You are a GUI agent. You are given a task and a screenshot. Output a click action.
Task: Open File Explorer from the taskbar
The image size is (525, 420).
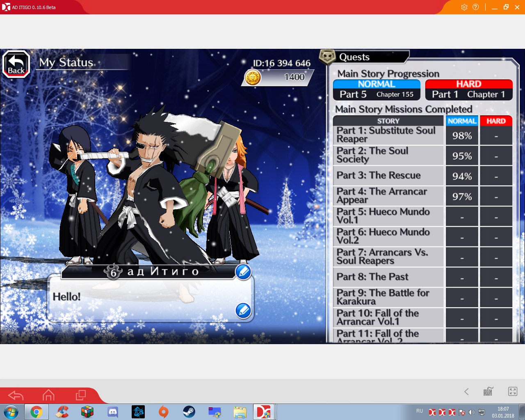pyautogui.click(x=240, y=412)
